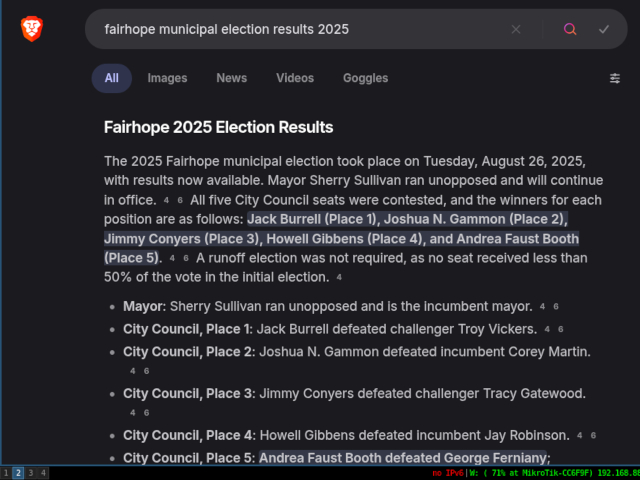Image resolution: width=640 pixels, height=480 pixels.
Task: Click citation 4 after the Jay Robinson sentence
Action: point(579,436)
